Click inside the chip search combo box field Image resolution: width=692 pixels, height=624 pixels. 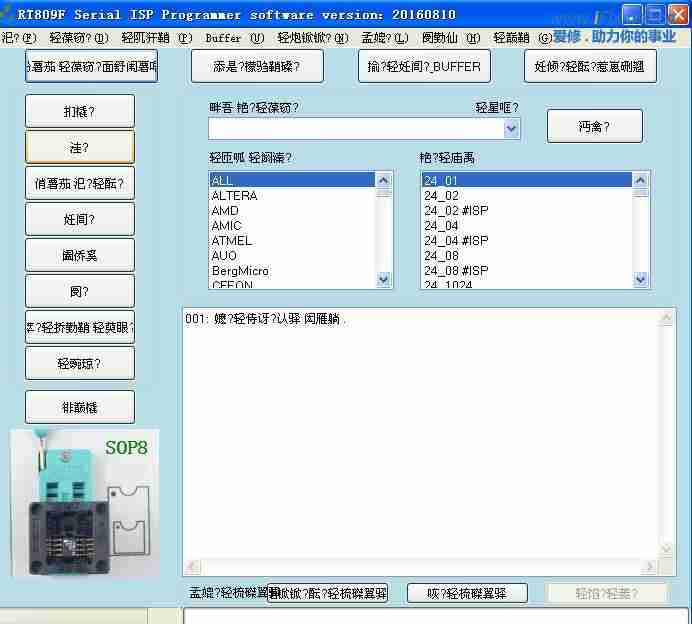pyautogui.click(x=356, y=129)
